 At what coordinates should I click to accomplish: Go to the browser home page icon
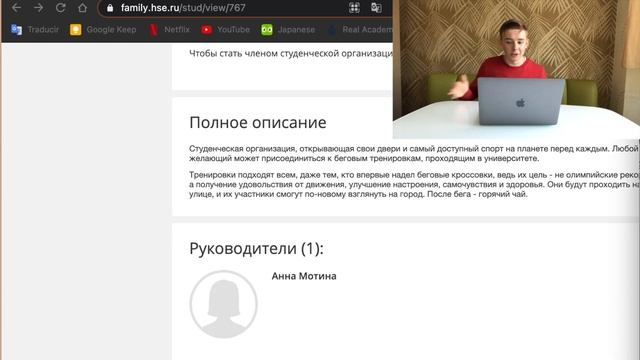(x=82, y=8)
